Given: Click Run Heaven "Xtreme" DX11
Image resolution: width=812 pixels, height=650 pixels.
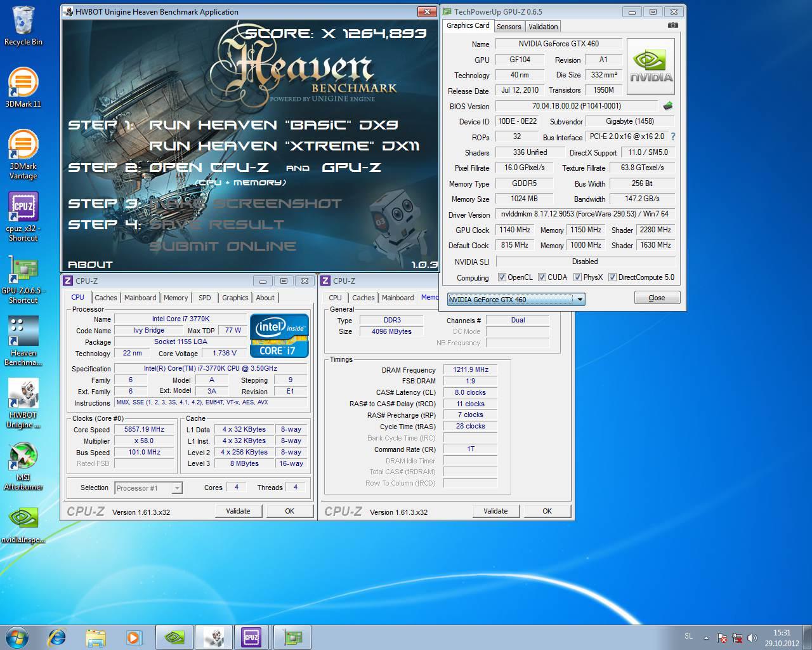Looking at the screenshot, I should pyautogui.click(x=284, y=146).
